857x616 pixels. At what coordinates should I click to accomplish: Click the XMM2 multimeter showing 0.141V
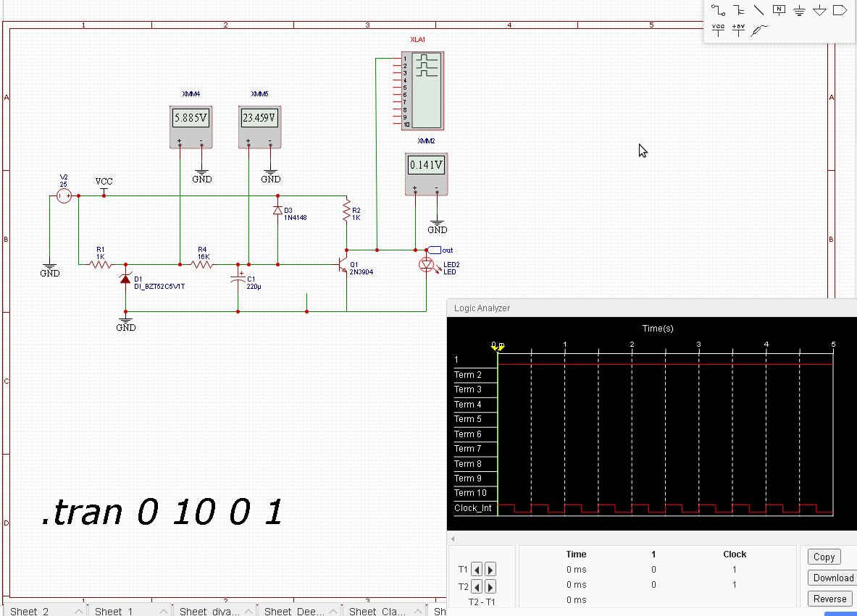tap(426, 174)
